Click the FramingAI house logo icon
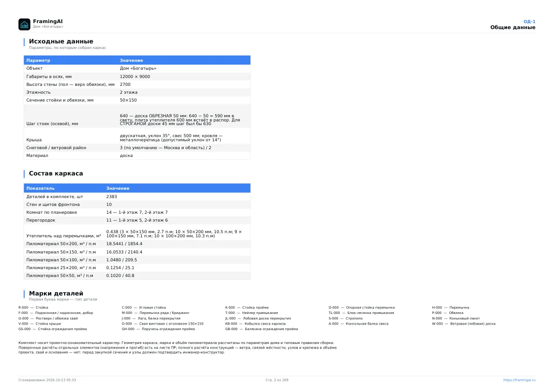This screenshot has width=554, height=392. (24, 24)
